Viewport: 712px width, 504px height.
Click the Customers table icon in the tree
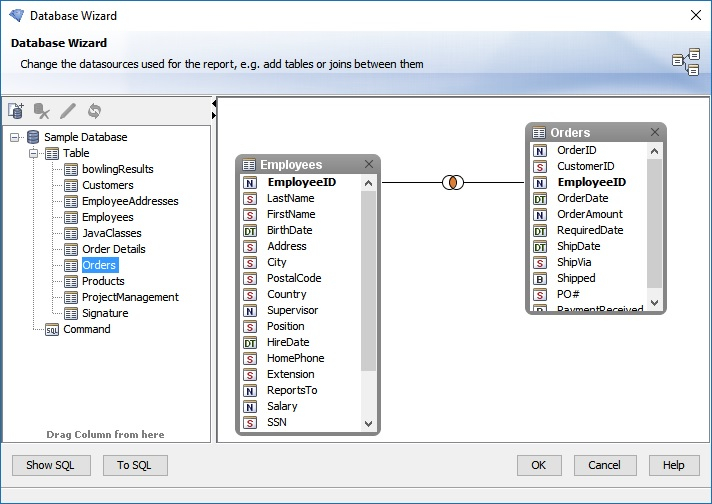71,185
